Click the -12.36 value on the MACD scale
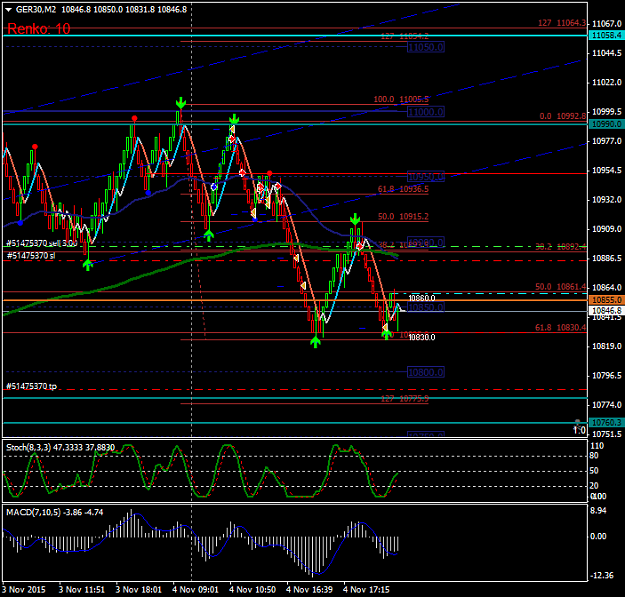625x597 pixels. (x=601, y=575)
